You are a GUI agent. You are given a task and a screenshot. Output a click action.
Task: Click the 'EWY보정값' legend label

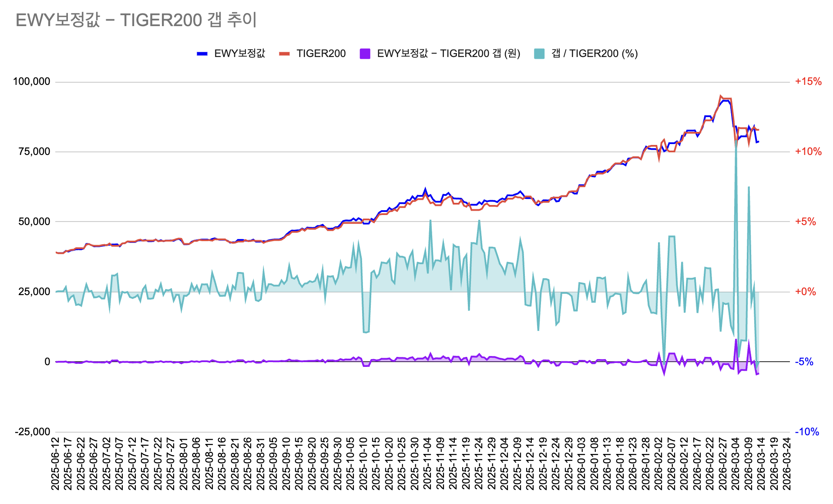pos(240,54)
